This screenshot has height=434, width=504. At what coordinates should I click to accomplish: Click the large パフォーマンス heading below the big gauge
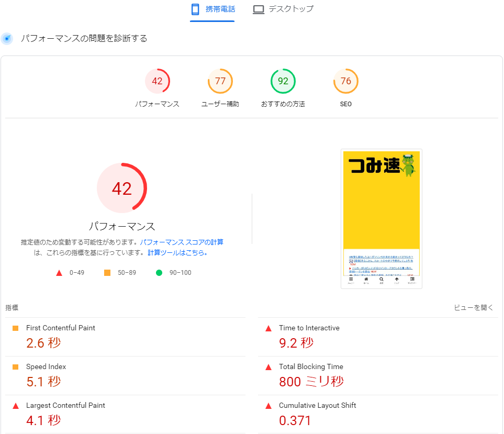pos(122,226)
